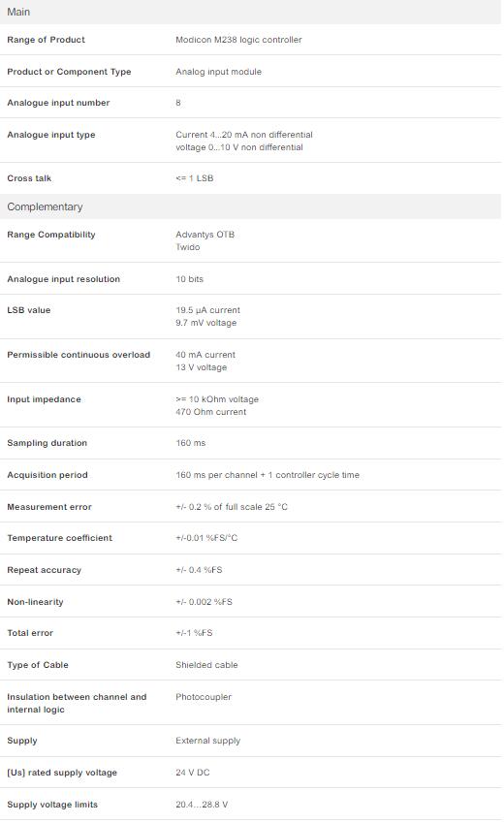Select the Measurement error value

232,507
